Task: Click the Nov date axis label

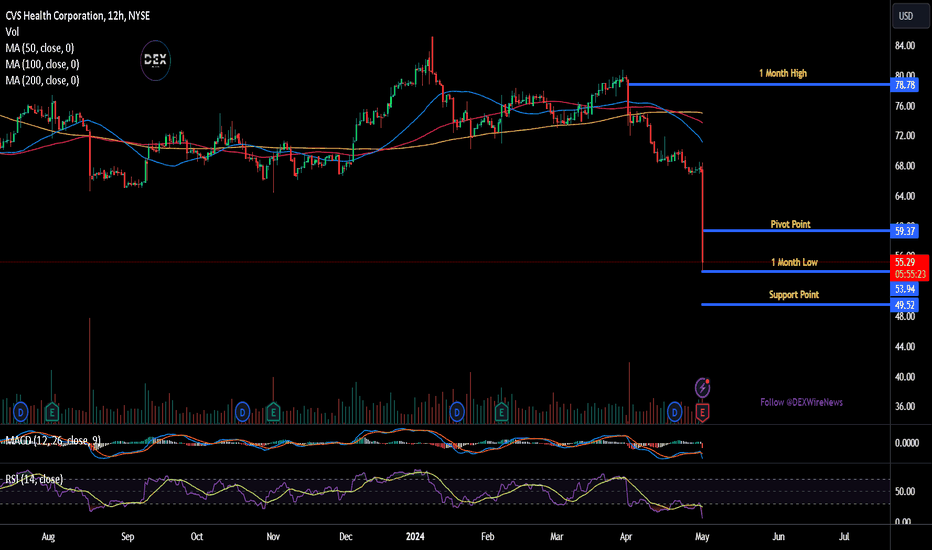Action: pos(273,536)
